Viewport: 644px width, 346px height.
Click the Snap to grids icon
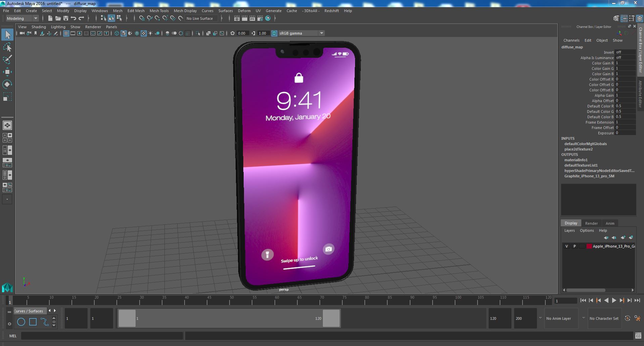tap(142, 18)
